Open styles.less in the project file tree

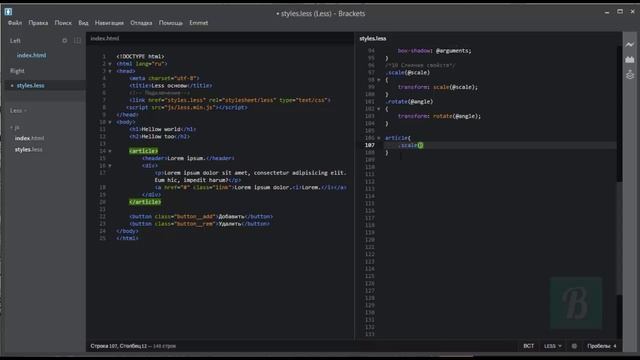29,150
